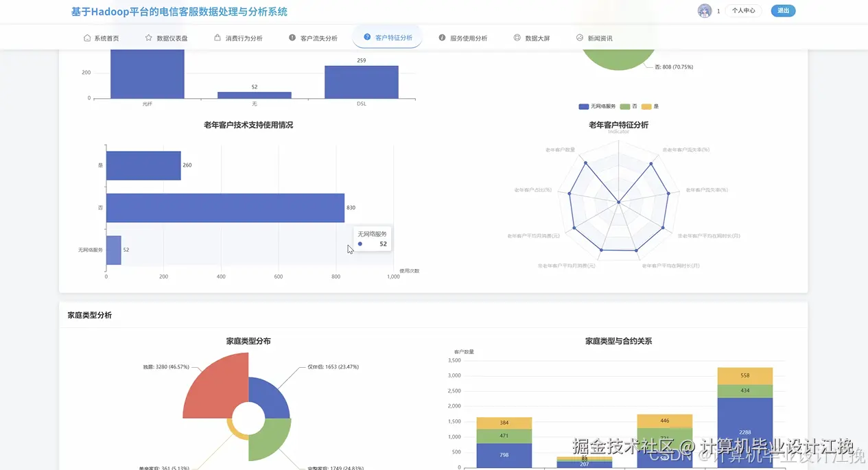Click the blue stacked segment labeled 207
The height and width of the screenshot is (470, 868).
click(585, 465)
